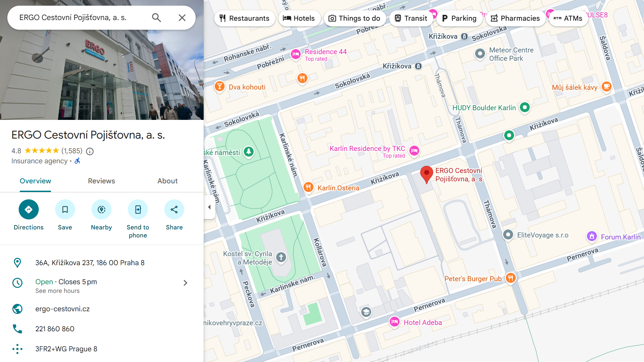
Task: Click the search magnifier icon
Action: (x=156, y=18)
